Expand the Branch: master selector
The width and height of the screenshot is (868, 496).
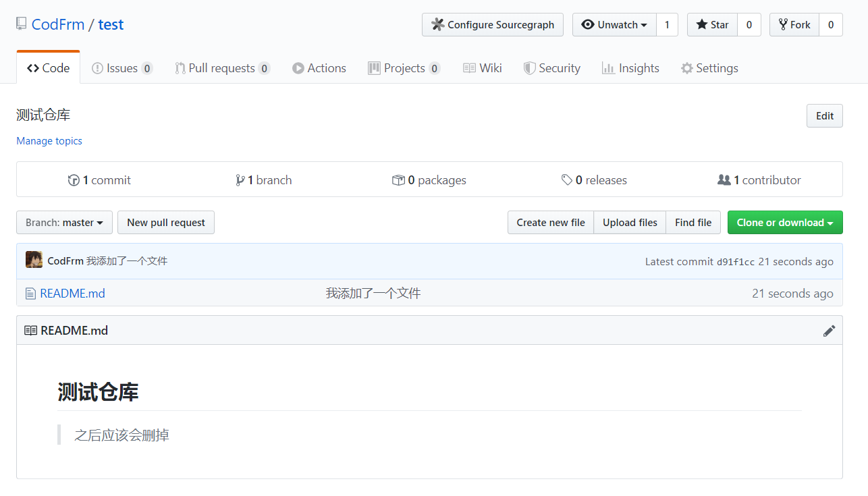(64, 223)
